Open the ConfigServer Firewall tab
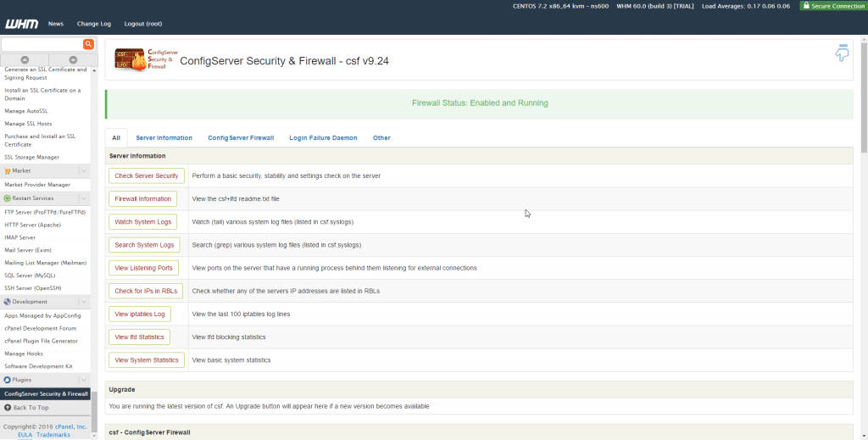The image size is (868, 440). 241,138
